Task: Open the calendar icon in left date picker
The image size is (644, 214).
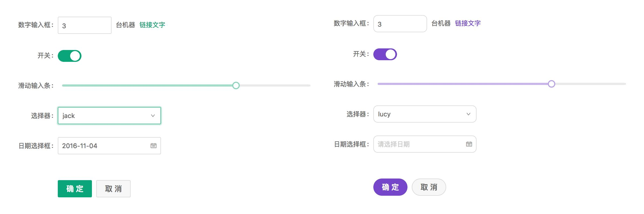Action: point(153,145)
